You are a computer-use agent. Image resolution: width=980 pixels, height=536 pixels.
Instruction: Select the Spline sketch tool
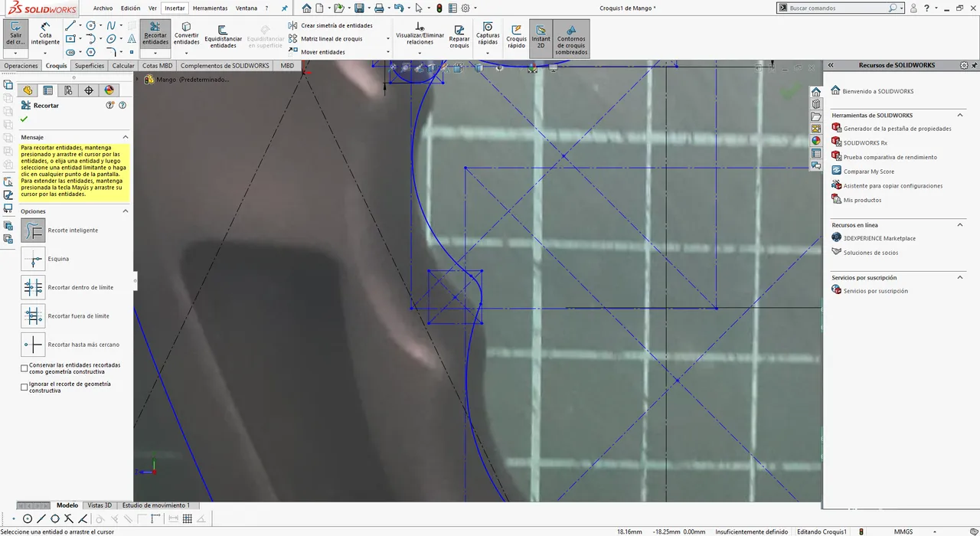(111, 25)
